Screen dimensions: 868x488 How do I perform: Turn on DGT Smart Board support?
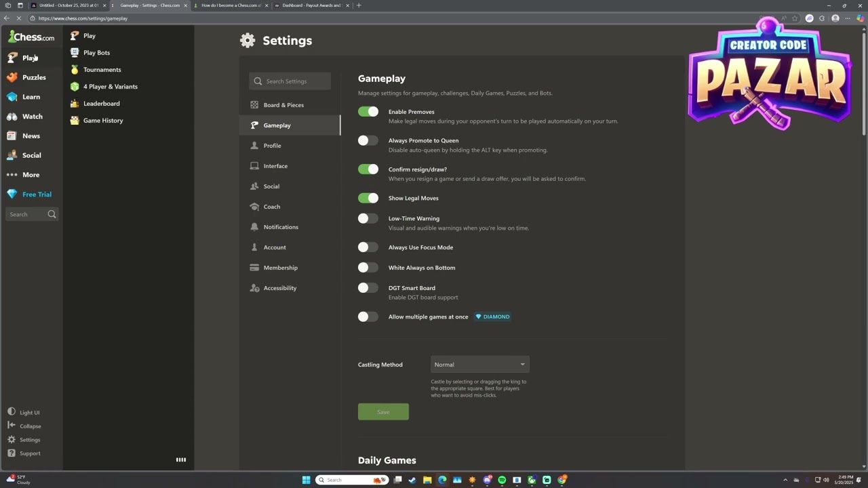(368, 288)
